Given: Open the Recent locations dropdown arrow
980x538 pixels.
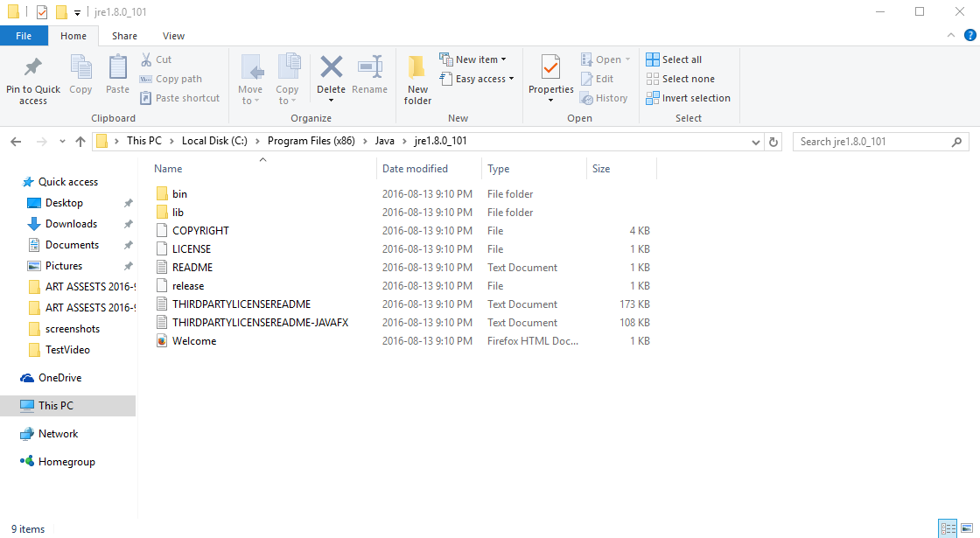Looking at the screenshot, I should tap(62, 142).
